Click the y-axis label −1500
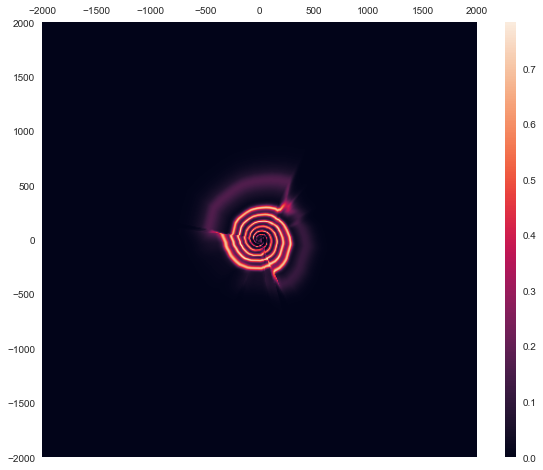Viewport: 543px width, 470px height. [x=21, y=404]
